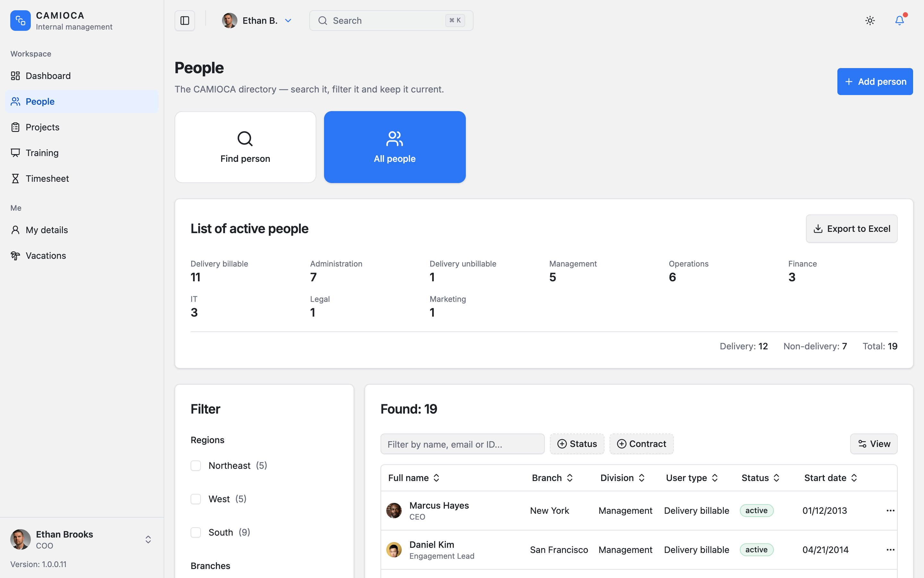Check the Northeast region checkbox
Image resolution: width=924 pixels, height=578 pixels.
click(195, 466)
